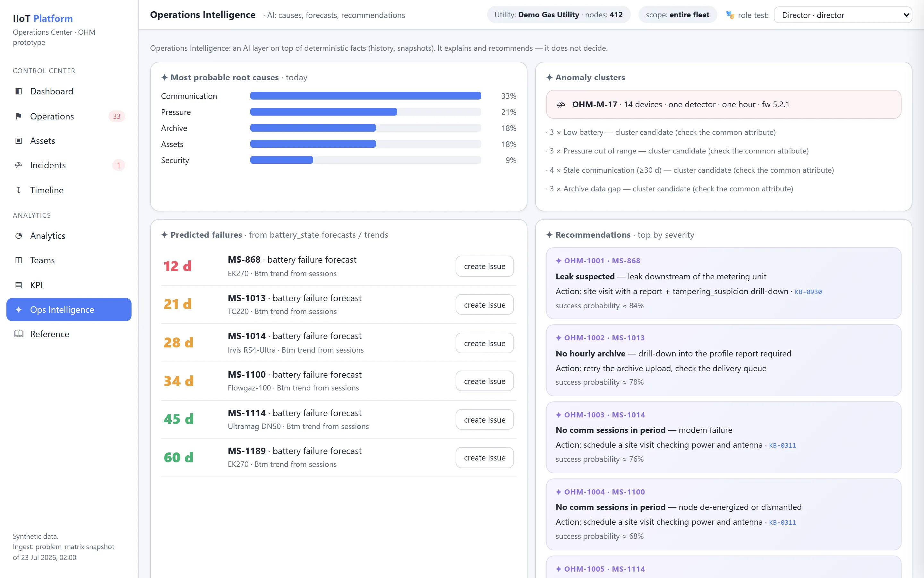This screenshot has height=578, width=924.
Task: Open KB-0311 link in OHM-1003 card
Action: (x=782, y=445)
